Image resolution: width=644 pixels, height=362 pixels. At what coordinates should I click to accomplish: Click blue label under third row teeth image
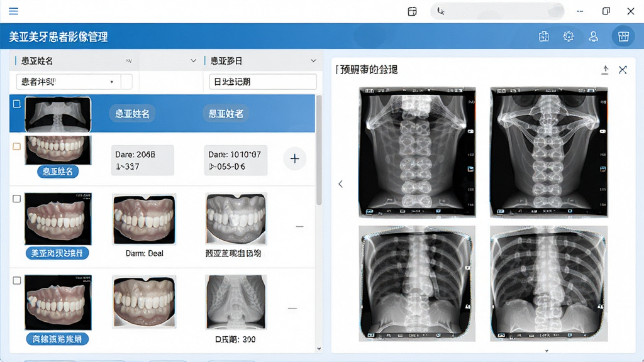click(57, 253)
